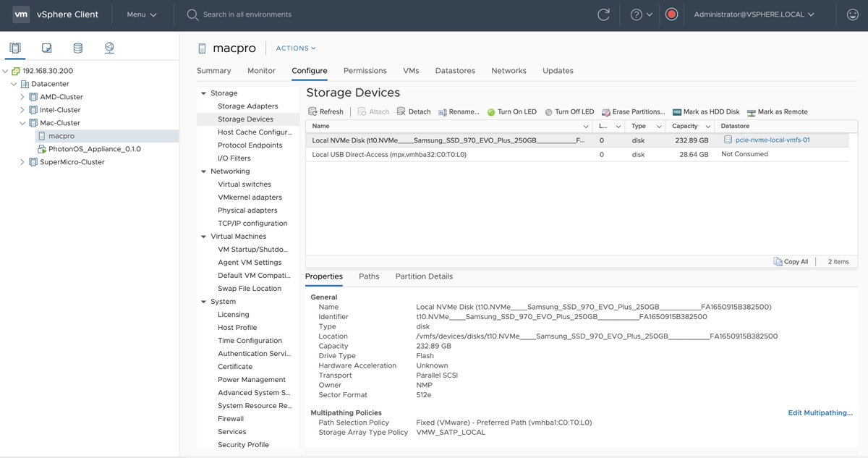The width and height of the screenshot is (868, 458).
Task: Switch to the VMs and Templates view
Action: click(46, 48)
